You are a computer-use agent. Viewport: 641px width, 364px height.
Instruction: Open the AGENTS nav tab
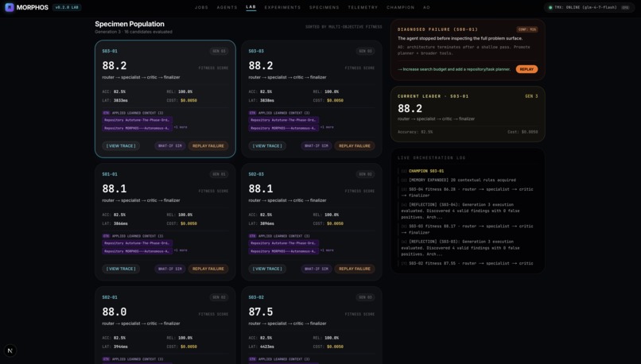227,7
